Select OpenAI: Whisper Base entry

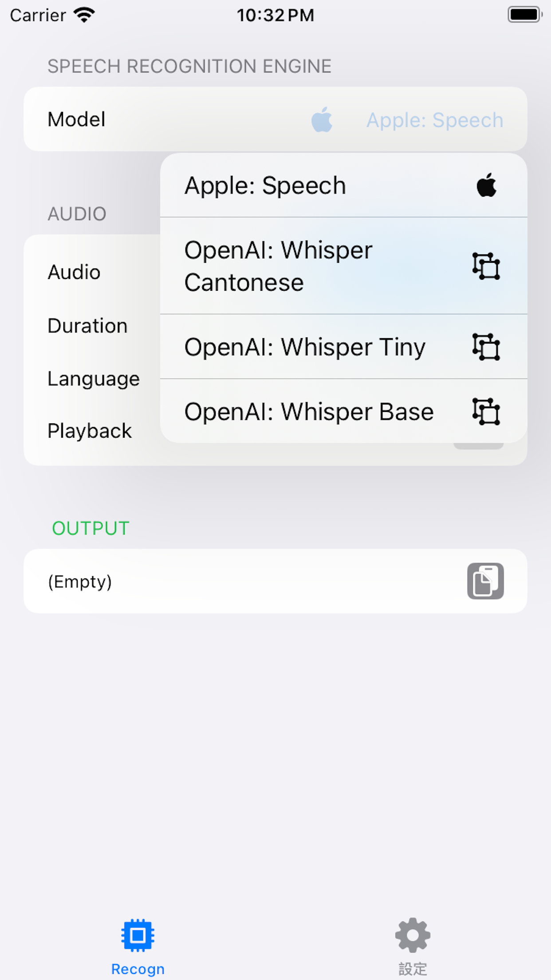(344, 411)
